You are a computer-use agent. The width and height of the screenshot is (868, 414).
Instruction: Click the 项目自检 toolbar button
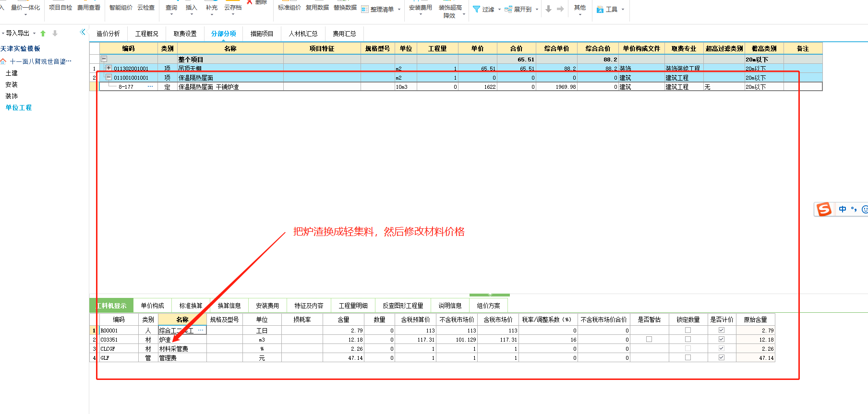(60, 8)
